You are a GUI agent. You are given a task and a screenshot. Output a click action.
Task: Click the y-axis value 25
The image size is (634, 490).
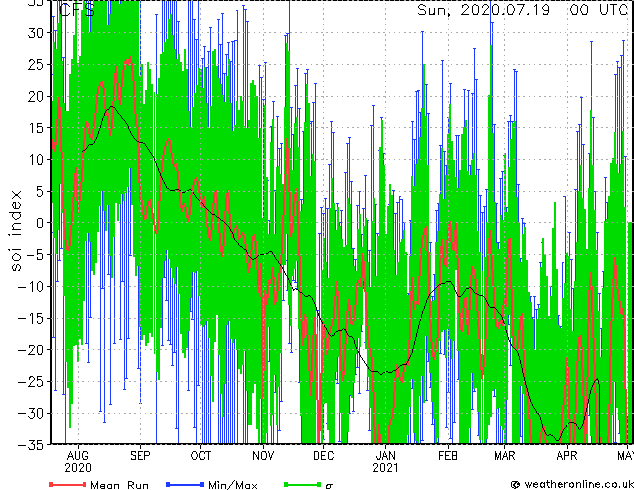35,65
